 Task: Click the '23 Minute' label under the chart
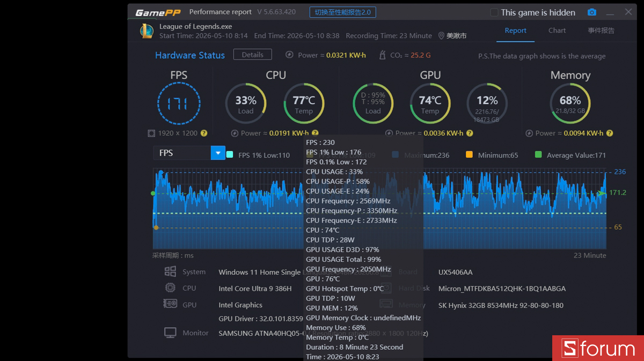[x=590, y=255]
